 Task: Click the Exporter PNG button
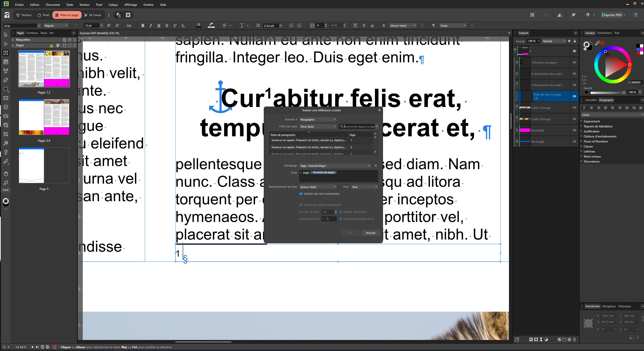(x=612, y=15)
